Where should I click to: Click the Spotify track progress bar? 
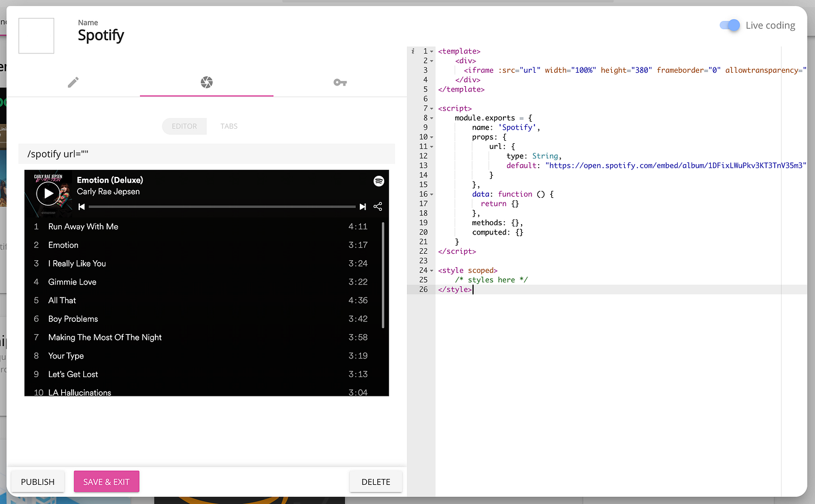222,207
